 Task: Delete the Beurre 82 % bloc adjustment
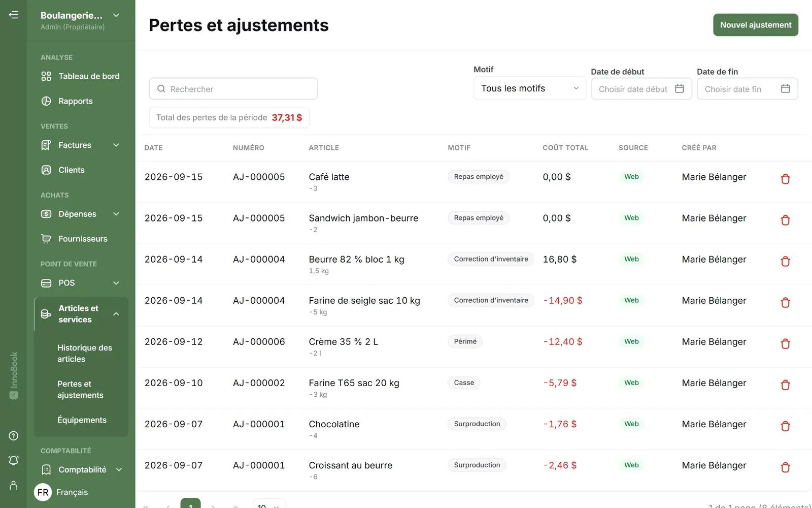coord(785,261)
